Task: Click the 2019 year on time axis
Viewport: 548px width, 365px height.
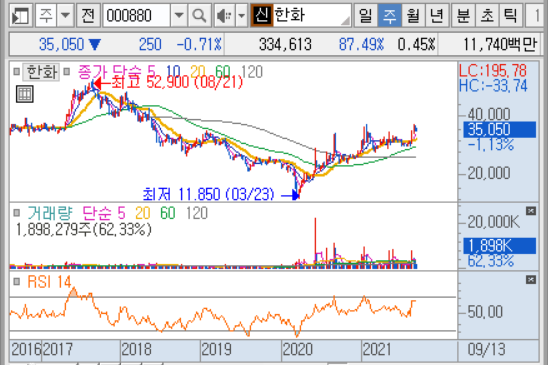Action: click(217, 349)
